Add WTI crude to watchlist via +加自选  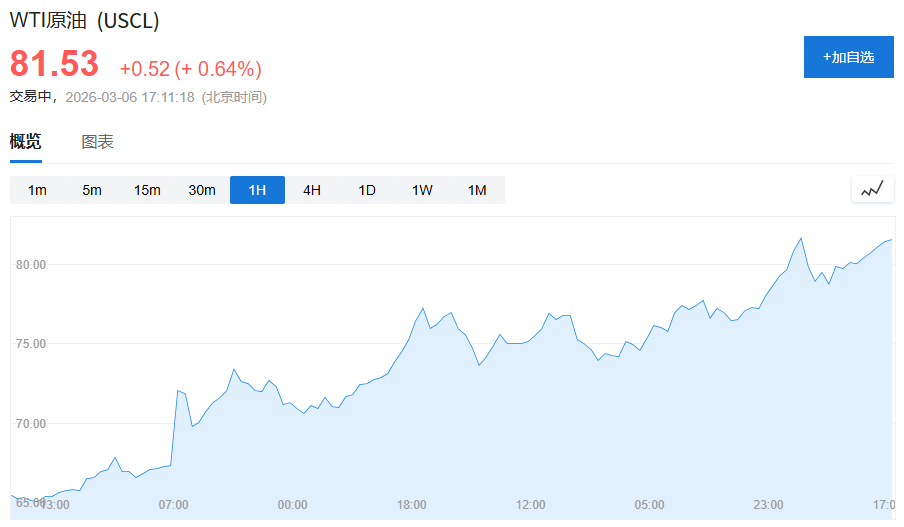tap(848, 57)
